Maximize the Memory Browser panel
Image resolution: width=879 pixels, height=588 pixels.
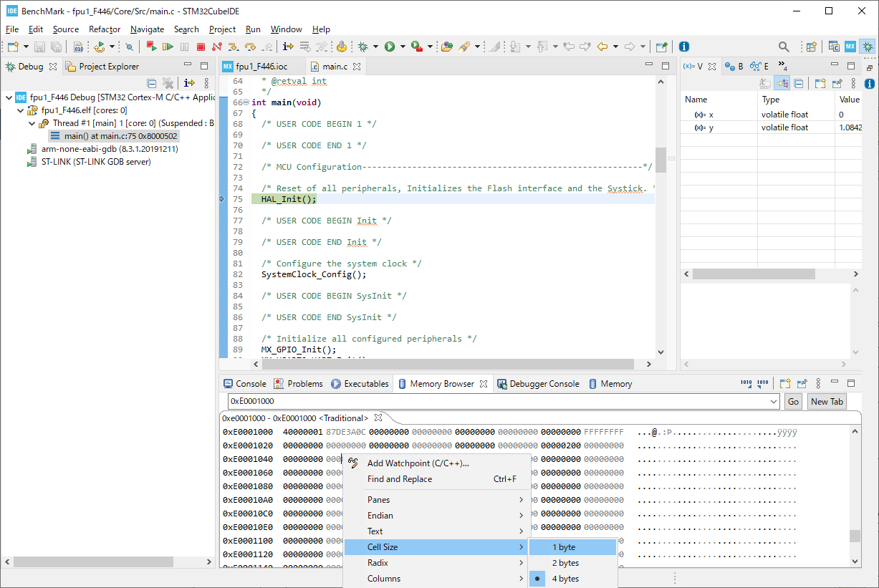coord(851,384)
